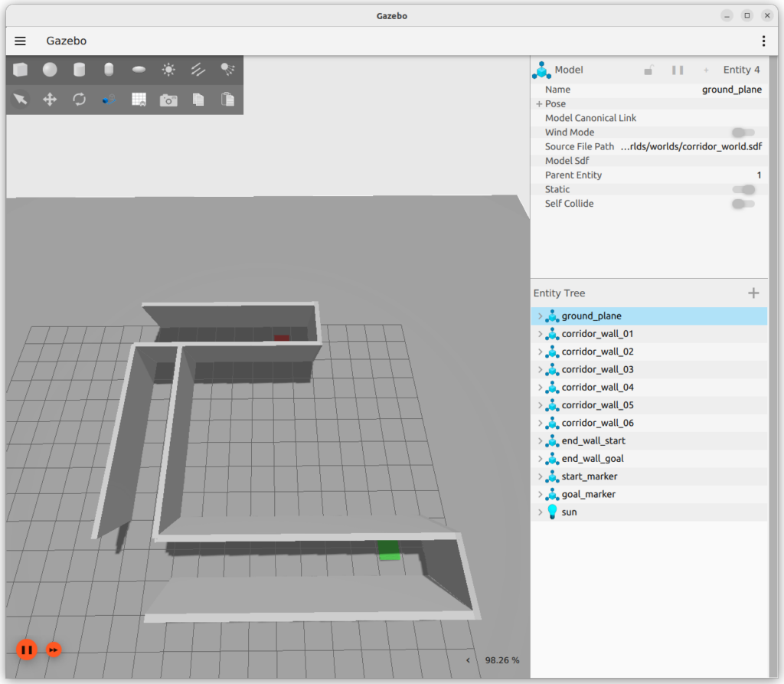Screen dimensions: 784x684
Task: Insert a sphere shape
Action: click(50, 70)
